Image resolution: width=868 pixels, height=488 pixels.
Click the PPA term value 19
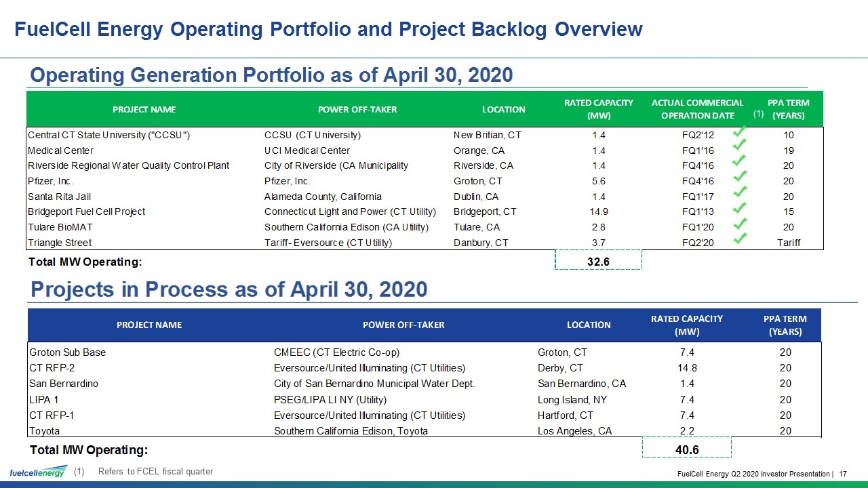(789, 150)
